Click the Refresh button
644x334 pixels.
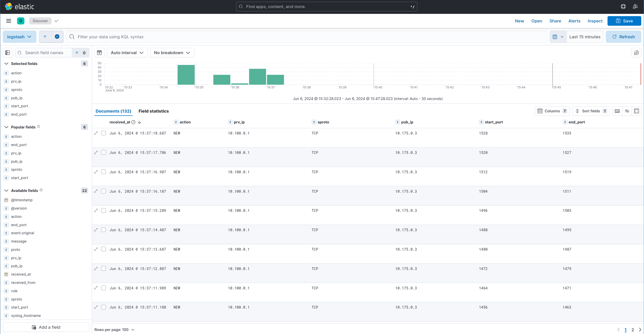[x=623, y=37]
